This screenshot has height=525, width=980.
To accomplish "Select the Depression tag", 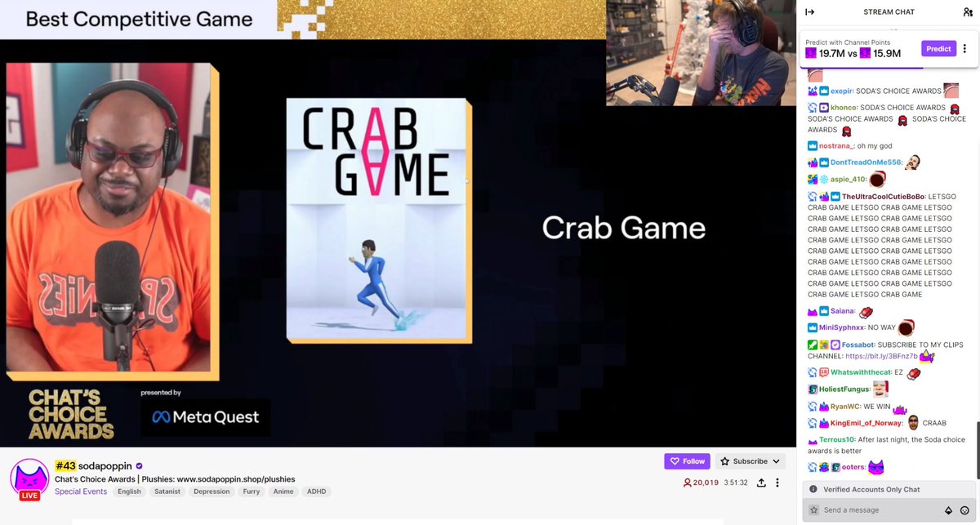I will tap(212, 492).
